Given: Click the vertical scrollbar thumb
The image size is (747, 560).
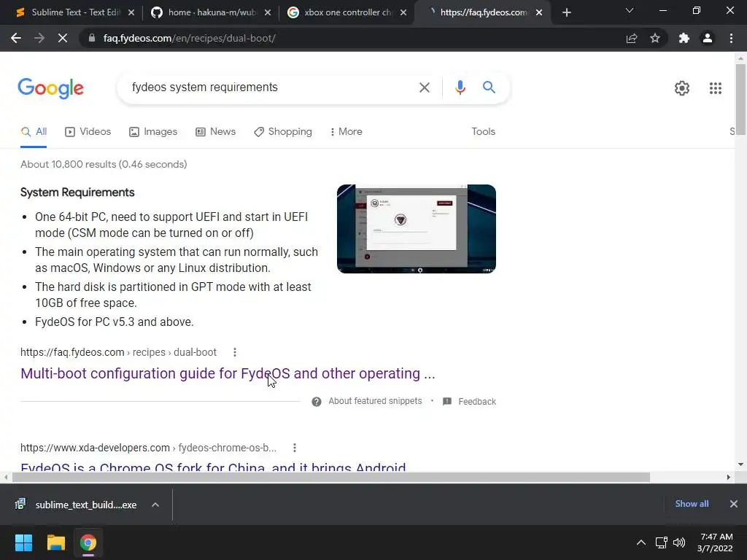Looking at the screenshot, I should point(740,99).
